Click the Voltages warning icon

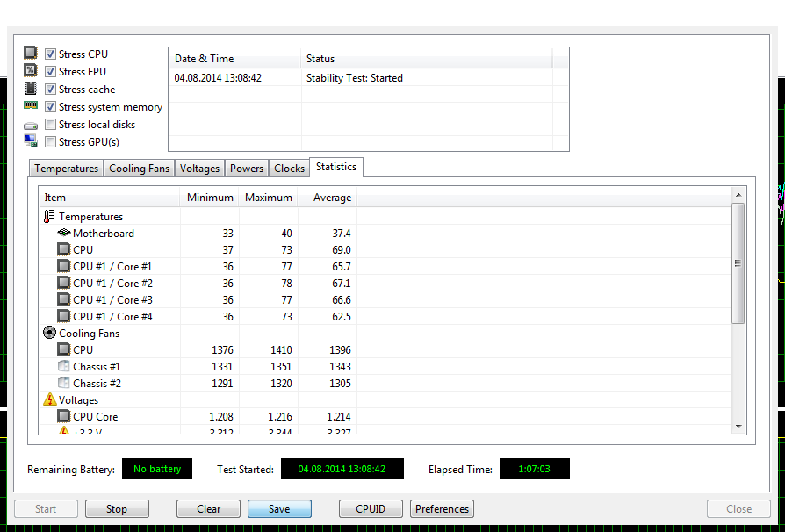click(49, 400)
